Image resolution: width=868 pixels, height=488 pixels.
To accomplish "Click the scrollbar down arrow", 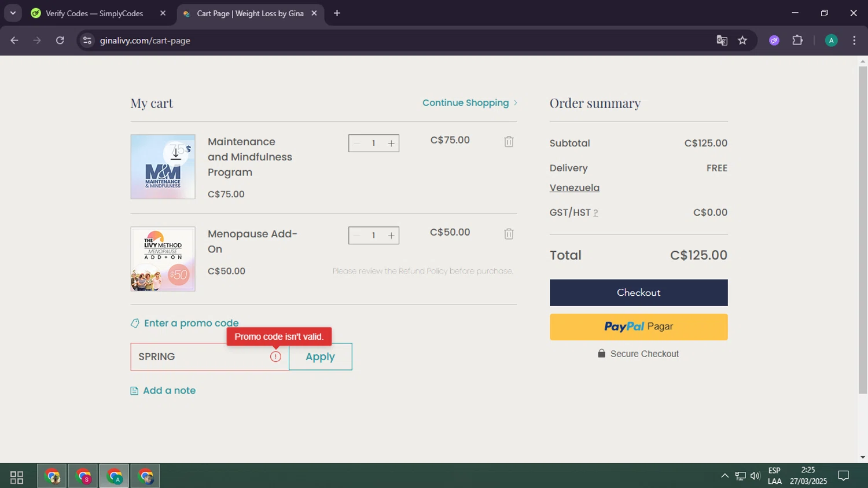I will (863, 457).
